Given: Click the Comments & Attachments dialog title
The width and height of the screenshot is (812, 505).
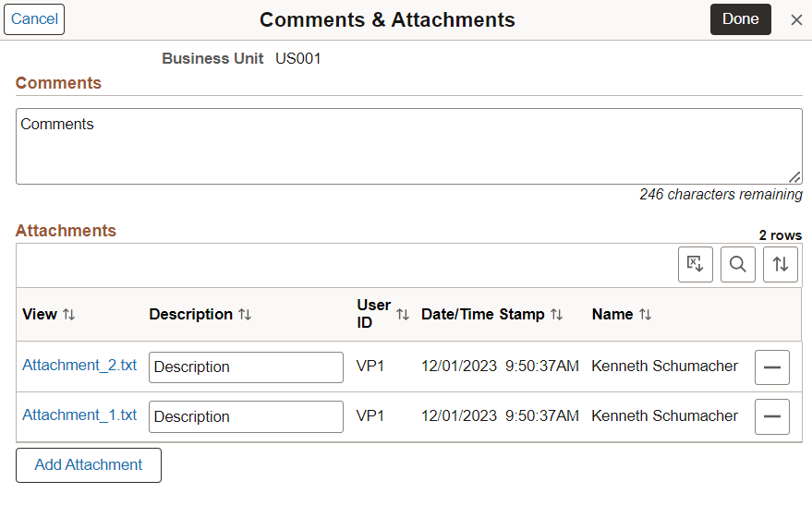Looking at the screenshot, I should point(387,19).
